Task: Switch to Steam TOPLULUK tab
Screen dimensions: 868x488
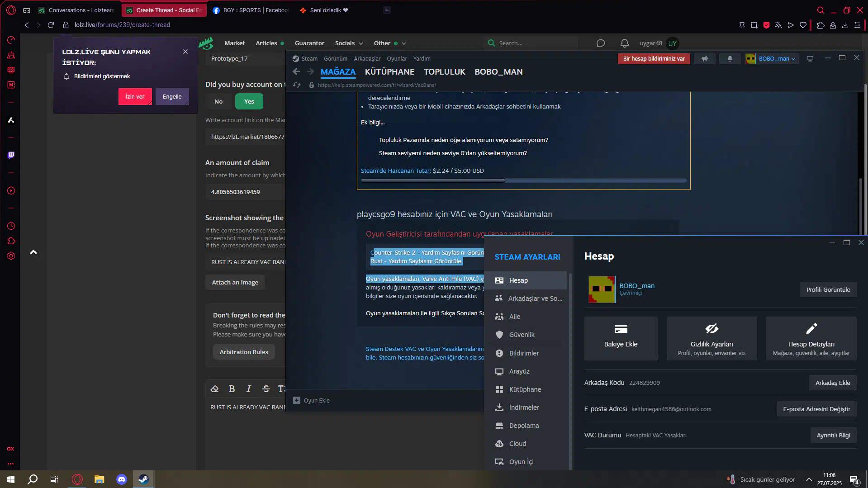Action: pos(444,72)
